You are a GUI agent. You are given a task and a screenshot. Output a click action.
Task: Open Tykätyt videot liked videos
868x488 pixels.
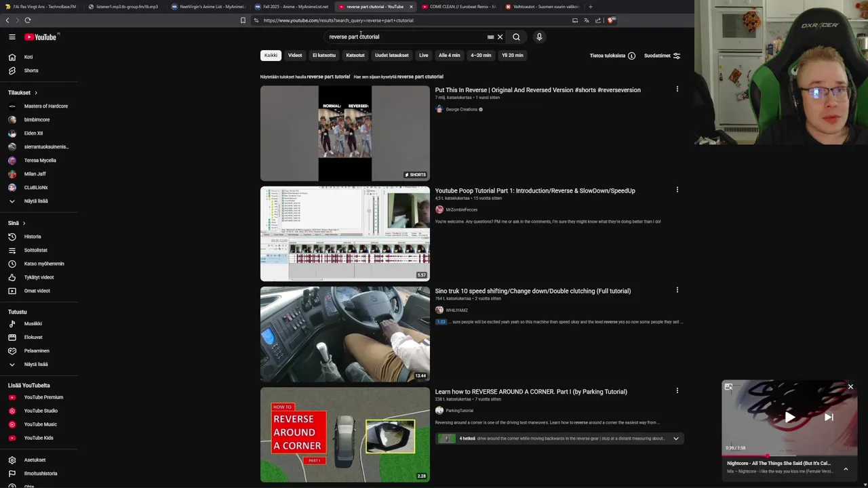point(39,277)
